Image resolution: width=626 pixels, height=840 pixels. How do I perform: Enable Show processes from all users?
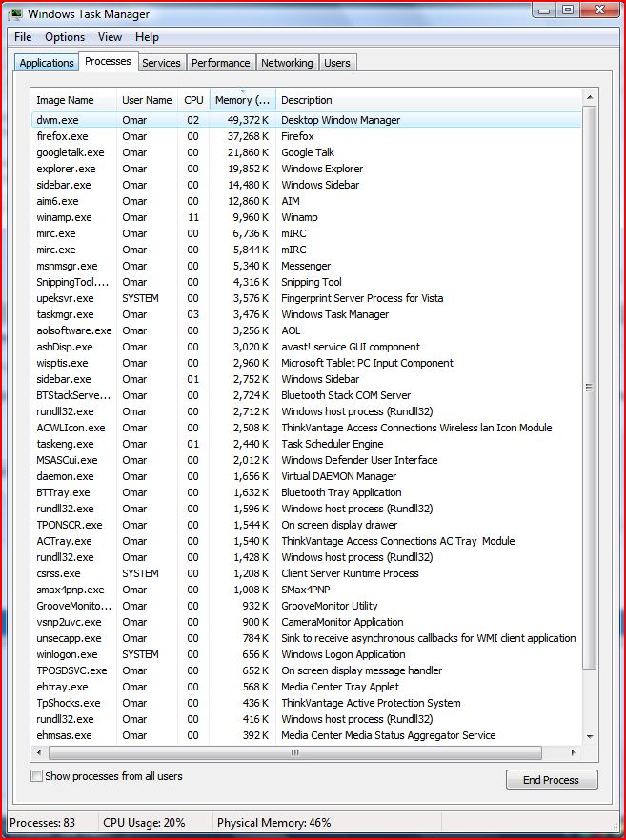pyautogui.click(x=36, y=775)
